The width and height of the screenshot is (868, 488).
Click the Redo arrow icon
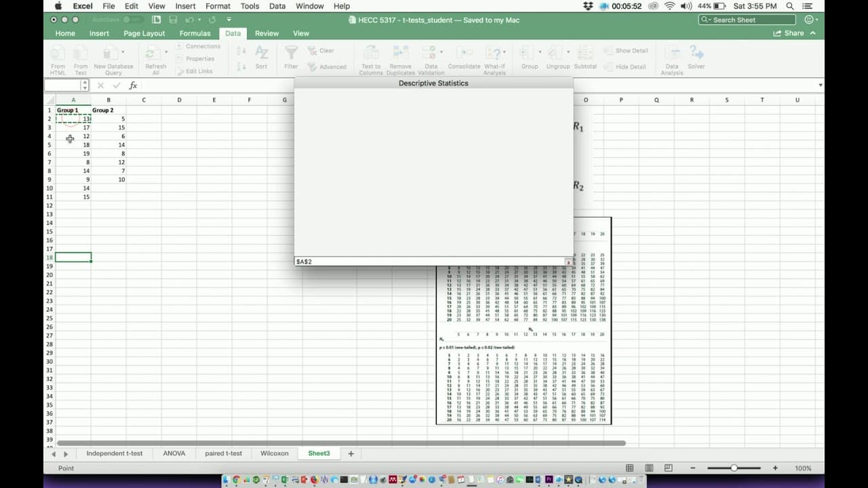click(212, 20)
